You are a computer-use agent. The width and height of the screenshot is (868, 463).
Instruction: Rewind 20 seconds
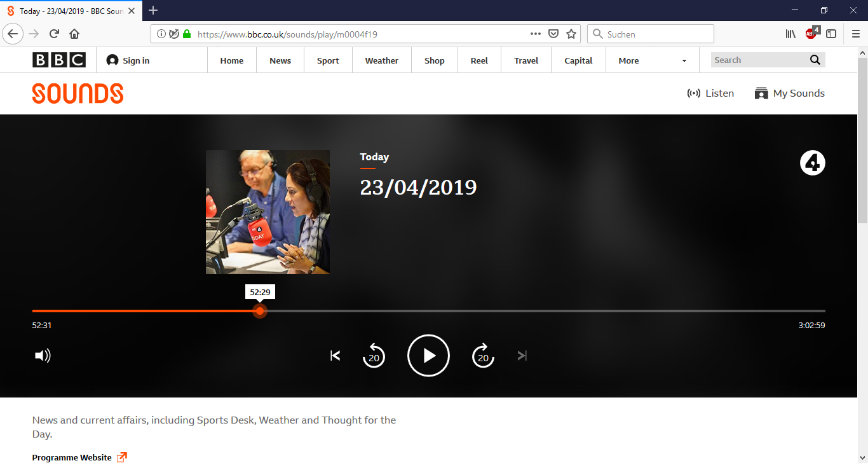374,356
